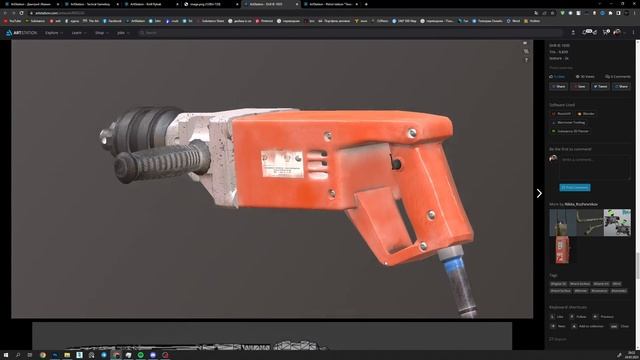This screenshot has width=640, height=360.
Task: Focus the ArtStation search field
Action: (351, 33)
